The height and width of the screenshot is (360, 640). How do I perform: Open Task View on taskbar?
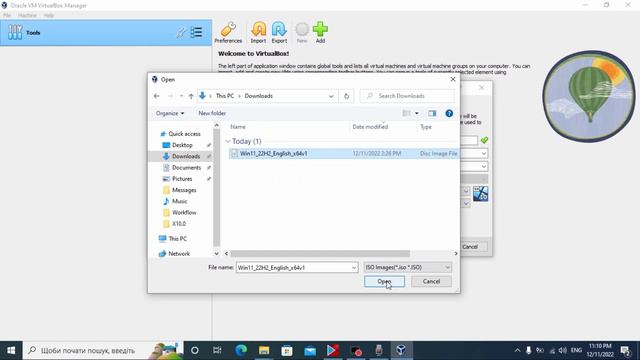(217, 350)
